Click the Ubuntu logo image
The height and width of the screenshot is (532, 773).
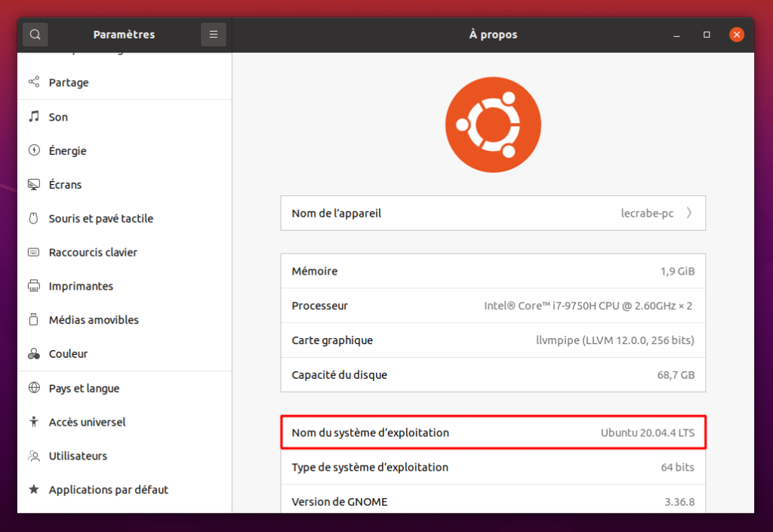(493, 125)
